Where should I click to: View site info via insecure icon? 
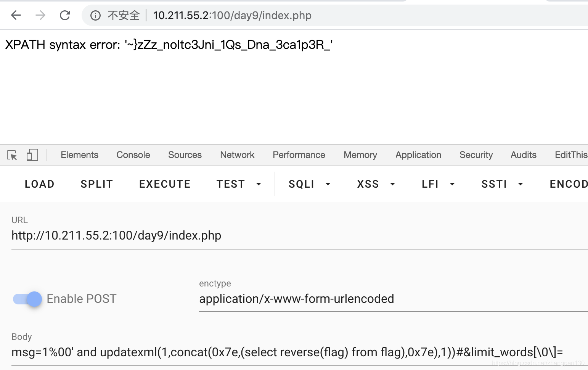click(x=95, y=15)
